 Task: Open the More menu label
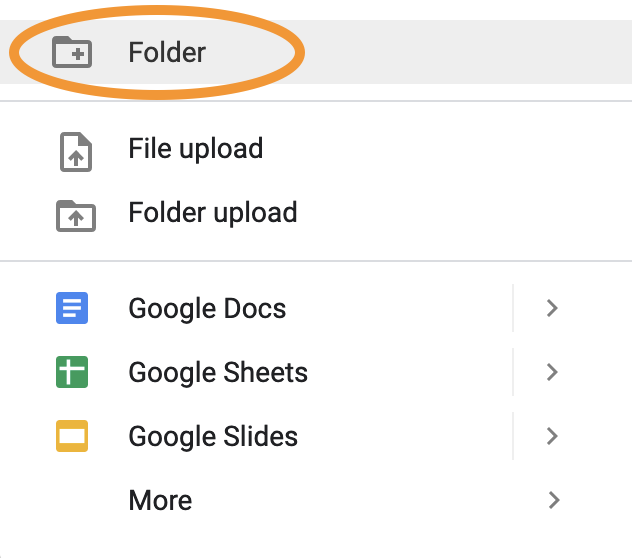(x=160, y=500)
